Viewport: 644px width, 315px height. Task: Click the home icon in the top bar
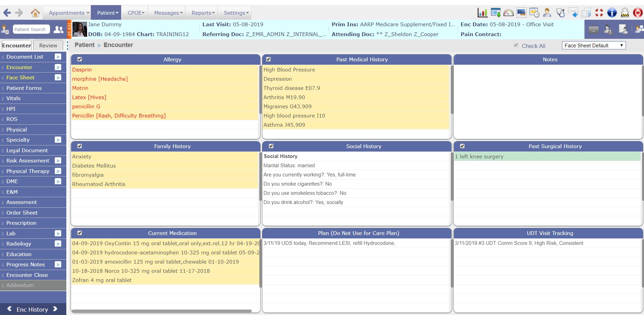(x=35, y=13)
